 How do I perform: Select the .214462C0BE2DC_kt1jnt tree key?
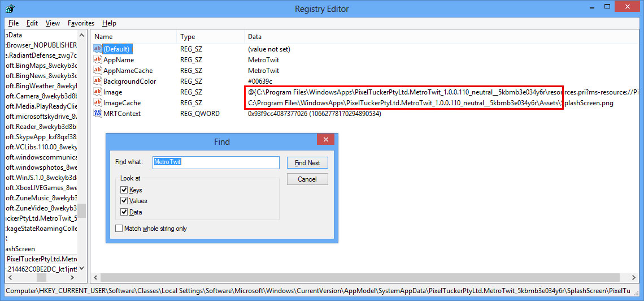pos(42,269)
